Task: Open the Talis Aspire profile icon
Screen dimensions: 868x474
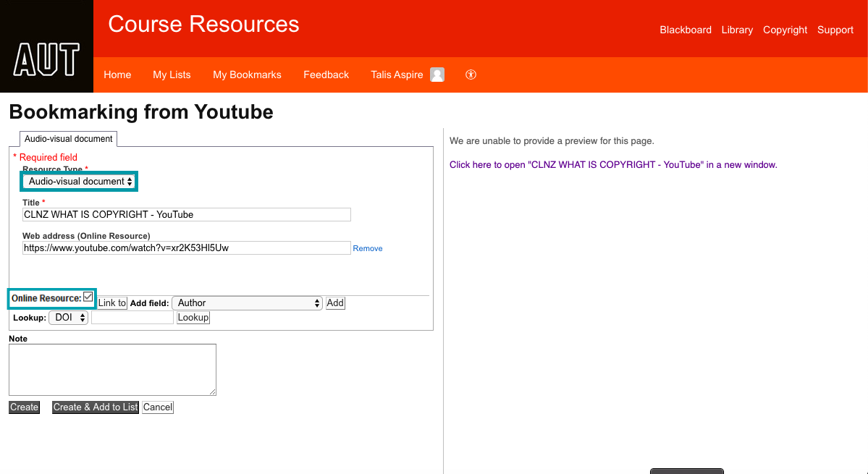Action: (436, 75)
